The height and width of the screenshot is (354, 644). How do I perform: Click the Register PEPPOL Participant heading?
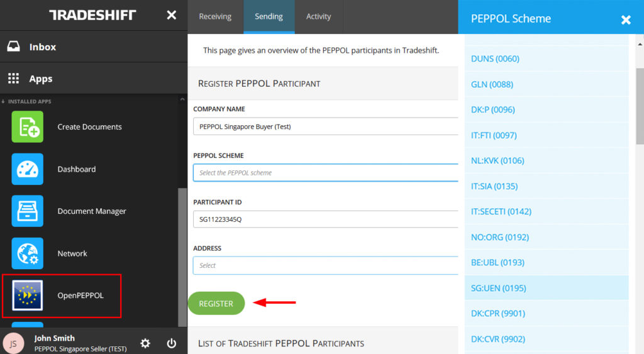(259, 84)
